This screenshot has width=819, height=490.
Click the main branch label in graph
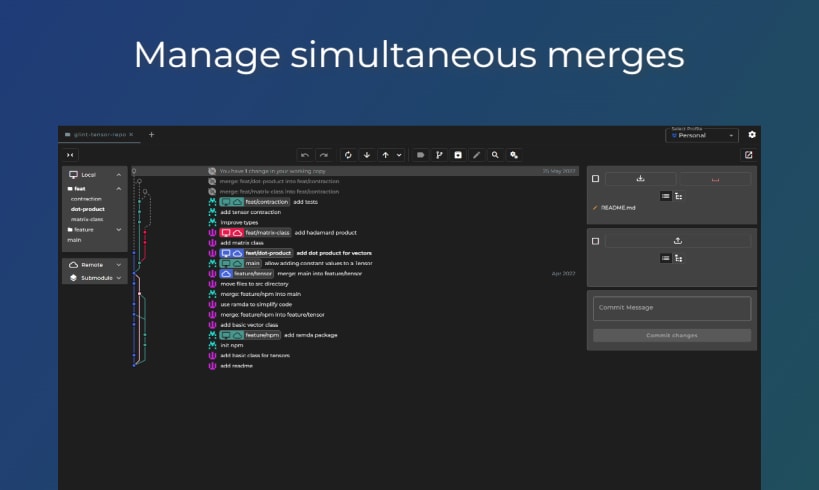tap(241, 263)
